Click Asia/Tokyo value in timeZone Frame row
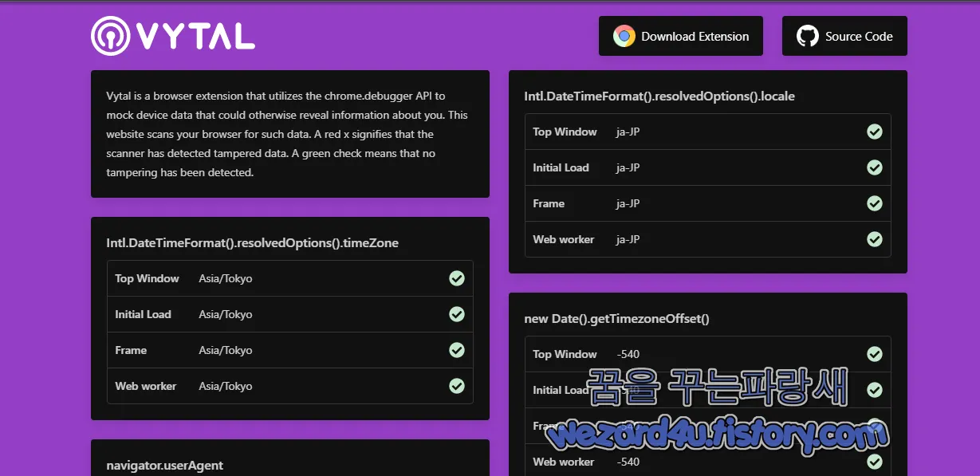The width and height of the screenshot is (980, 476). coord(226,350)
